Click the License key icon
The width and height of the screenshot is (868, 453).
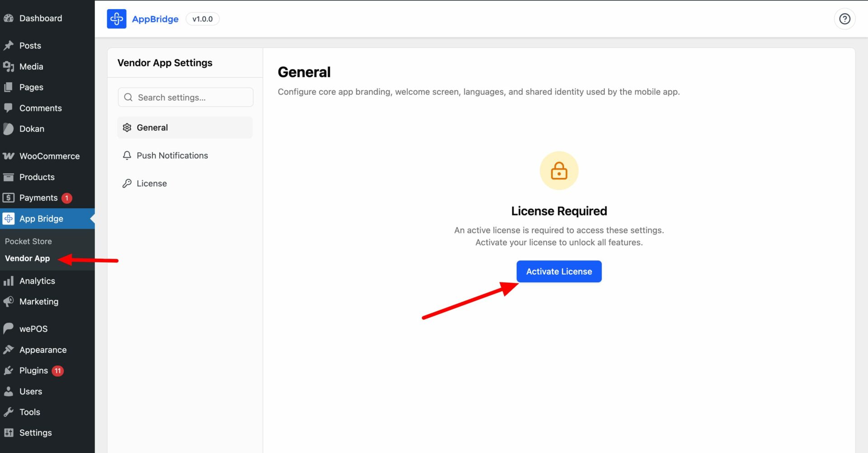(x=127, y=183)
